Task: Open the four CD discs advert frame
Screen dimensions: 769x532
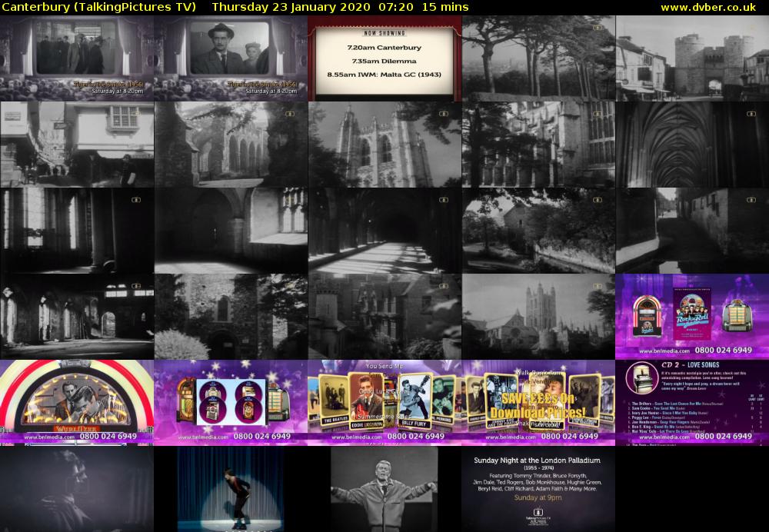Action: [x=231, y=403]
